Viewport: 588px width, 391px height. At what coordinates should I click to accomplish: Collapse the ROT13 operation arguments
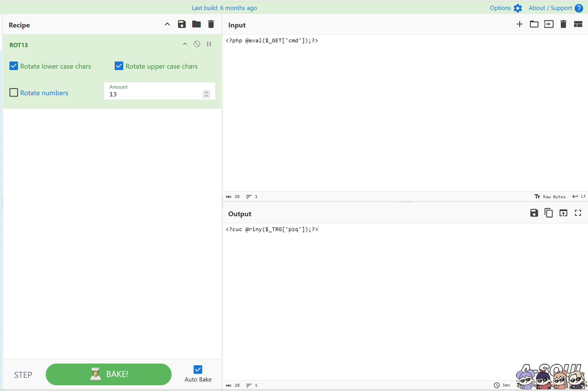click(185, 44)
